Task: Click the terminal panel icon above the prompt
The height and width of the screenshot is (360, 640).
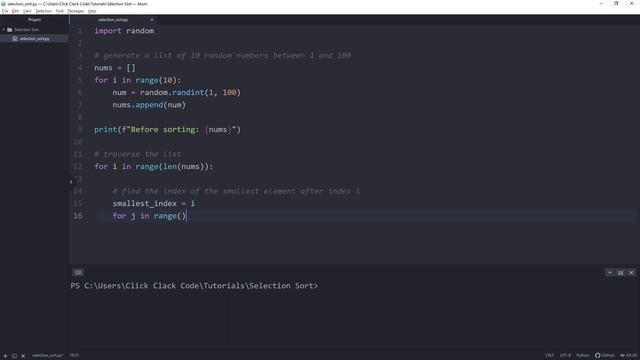Action: click(x=78, y=272)
